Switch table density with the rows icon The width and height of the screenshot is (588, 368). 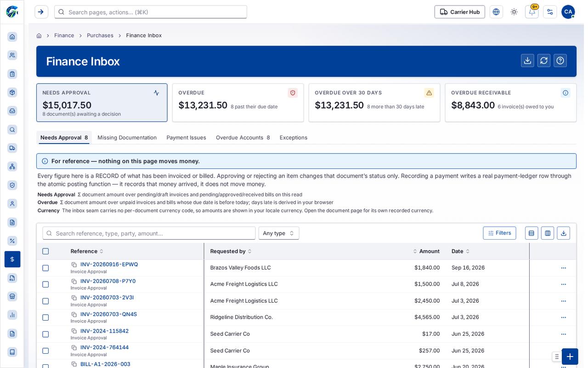coord(531,233)
